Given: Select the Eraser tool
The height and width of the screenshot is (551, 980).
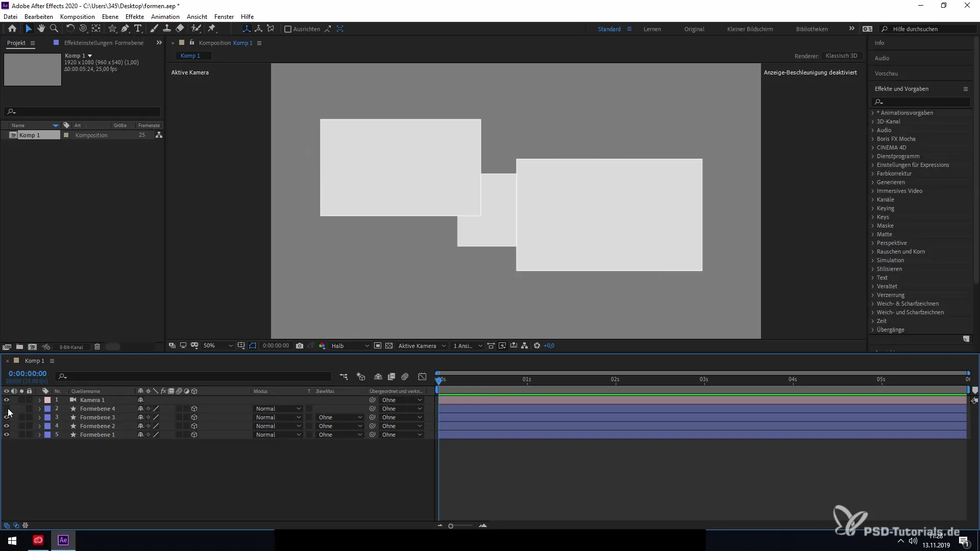Looking at the screenshot, I should tap(180, 29).
